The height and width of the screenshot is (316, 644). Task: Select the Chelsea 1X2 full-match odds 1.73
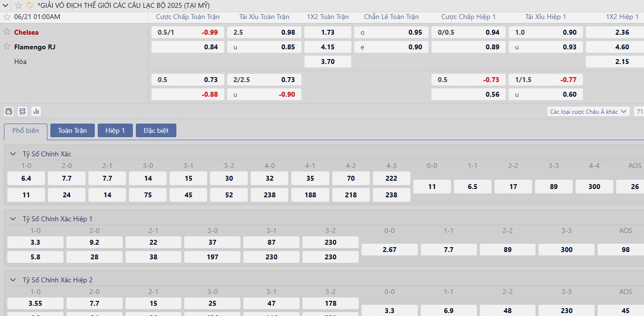pyautogui.click(x=328, y=32)
